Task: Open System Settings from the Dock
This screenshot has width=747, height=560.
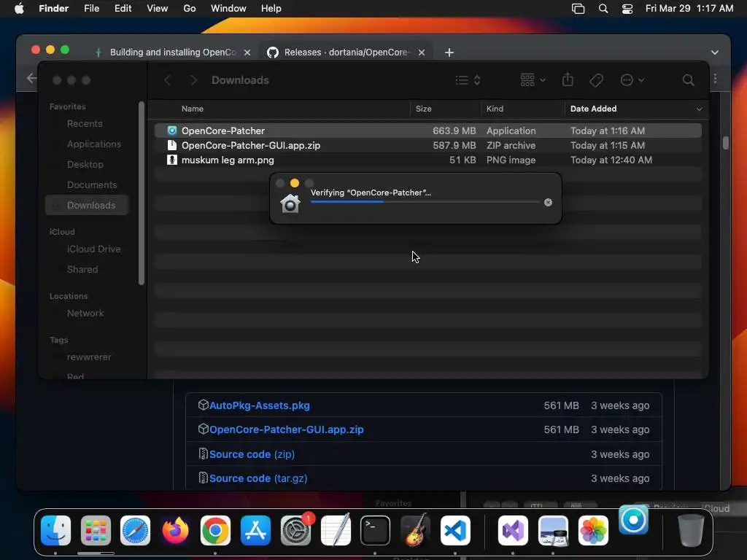Action: [296, 530]
